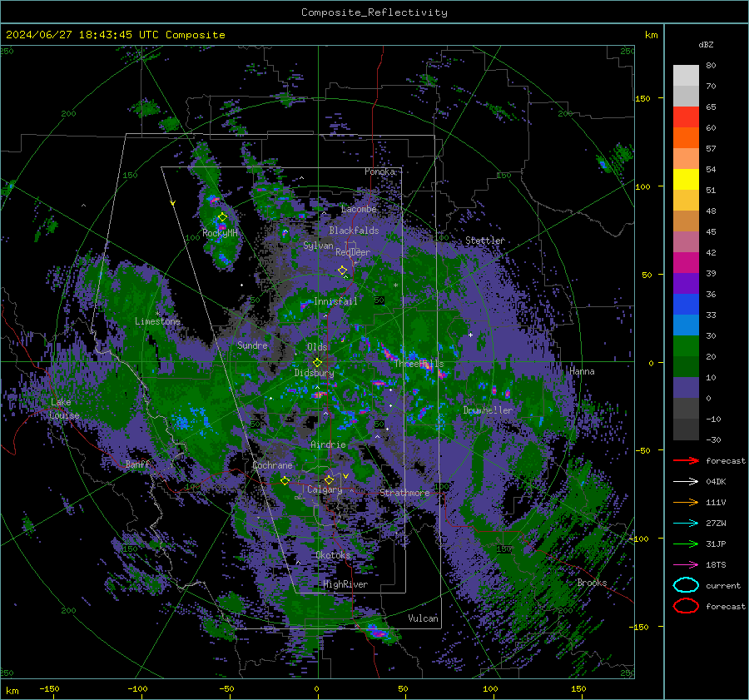Click the Calgary city label
The width and height of the screenshot is (749, 700).
coord(325,489)
